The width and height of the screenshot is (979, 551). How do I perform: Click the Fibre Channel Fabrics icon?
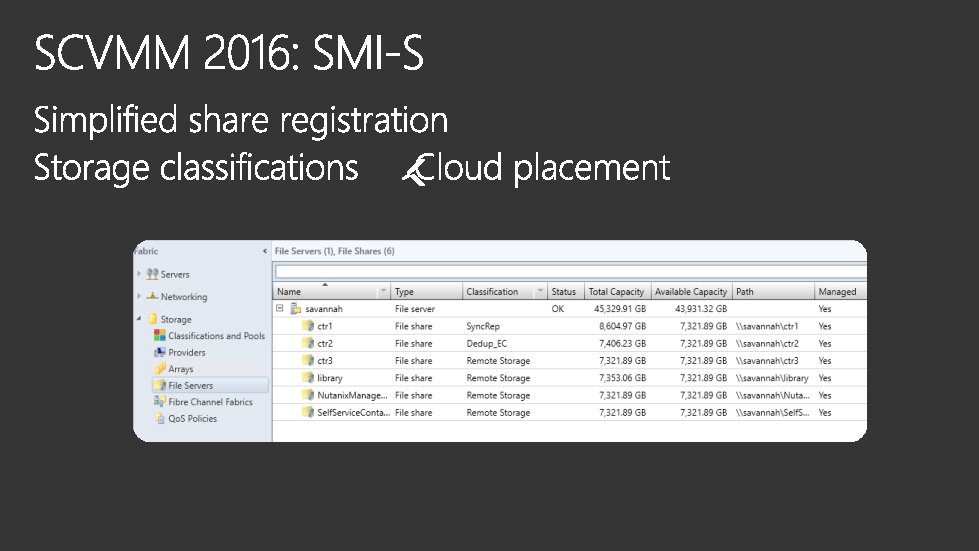[x=160, y=402]
